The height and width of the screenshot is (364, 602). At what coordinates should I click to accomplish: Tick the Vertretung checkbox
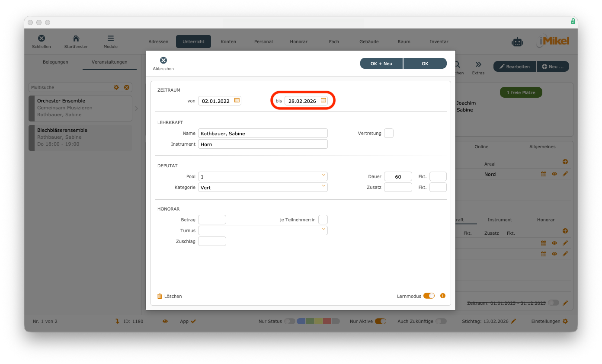[389, 133]
